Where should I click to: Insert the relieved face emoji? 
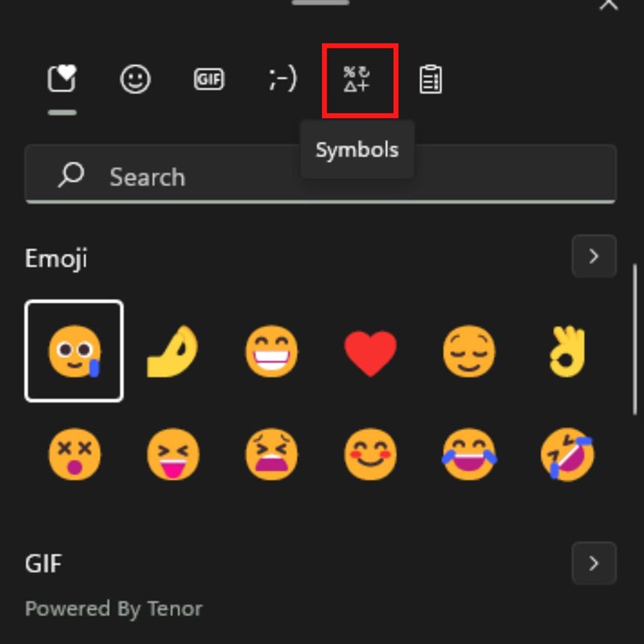469,352
